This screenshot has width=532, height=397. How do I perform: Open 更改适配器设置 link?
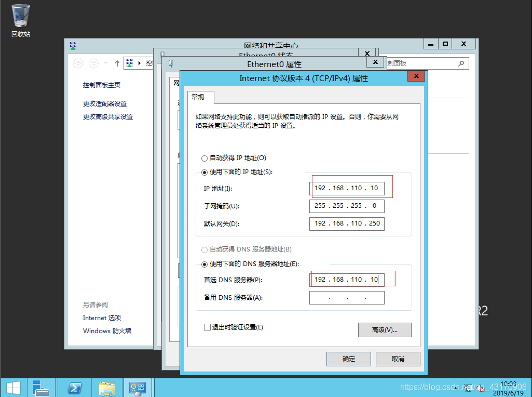click(x=105, y=103)
